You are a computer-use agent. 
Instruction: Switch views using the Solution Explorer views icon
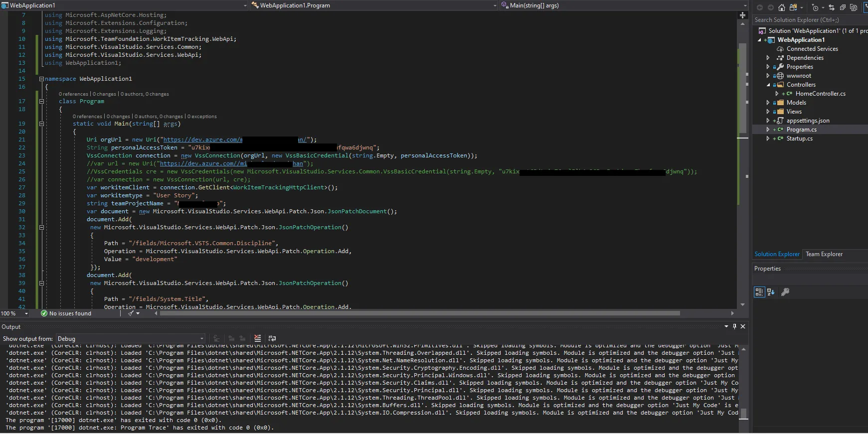[793, 7]
